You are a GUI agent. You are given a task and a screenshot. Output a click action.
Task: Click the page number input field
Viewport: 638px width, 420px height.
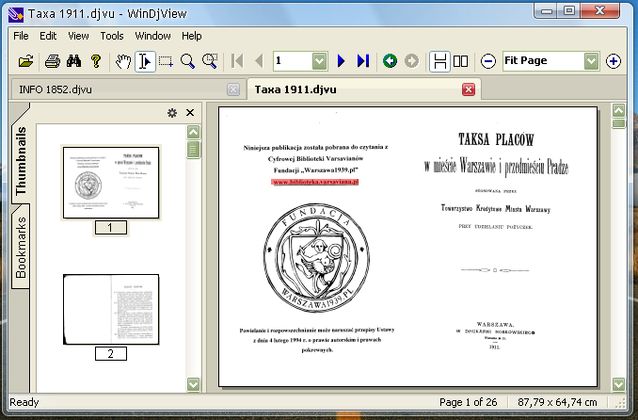293,61
